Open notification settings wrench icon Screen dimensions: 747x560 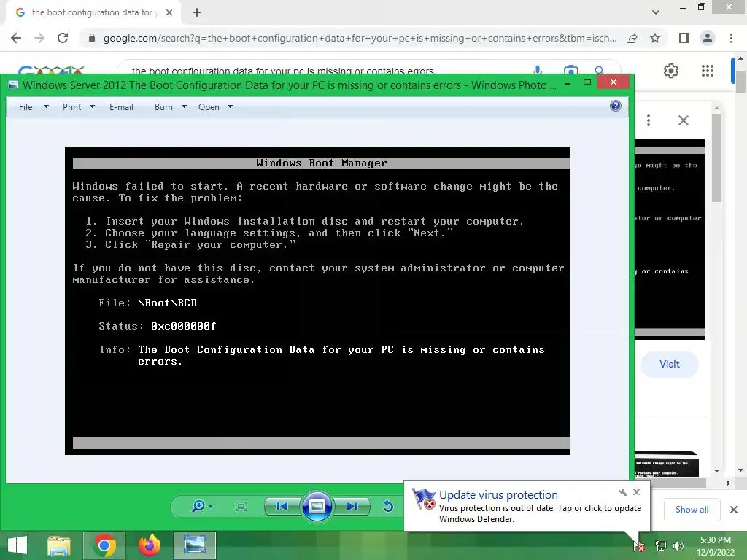[623, 492]
